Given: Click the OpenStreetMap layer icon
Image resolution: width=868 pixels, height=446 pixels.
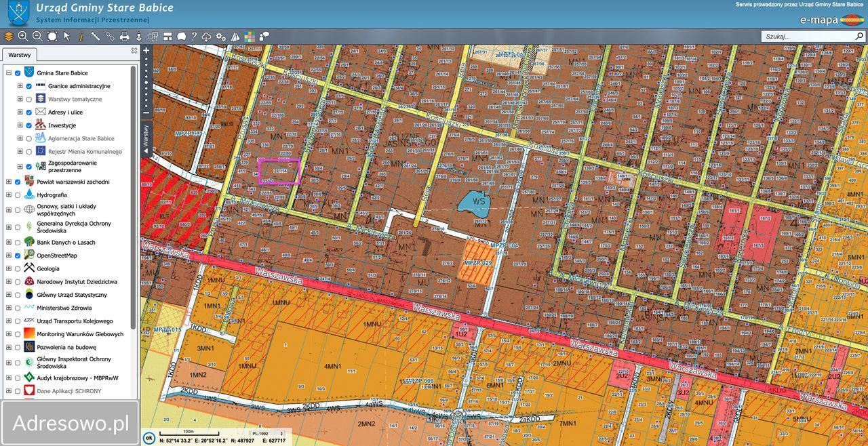Looking at the screenshot, I should 30,256.
